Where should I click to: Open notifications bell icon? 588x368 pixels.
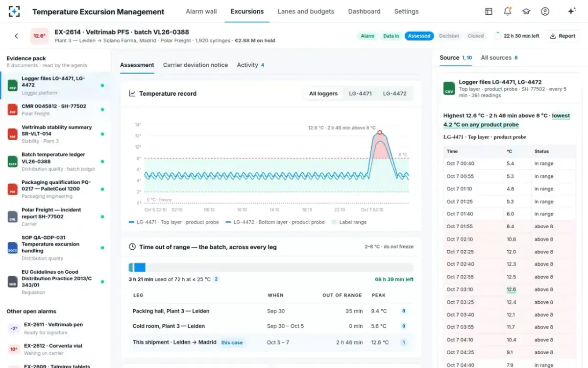pyautogui.click(x=508, y=11)
